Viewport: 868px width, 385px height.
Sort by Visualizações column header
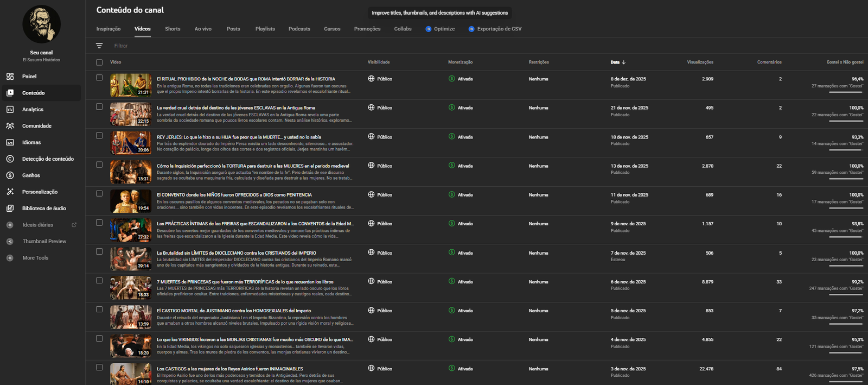tap(700, 62)
